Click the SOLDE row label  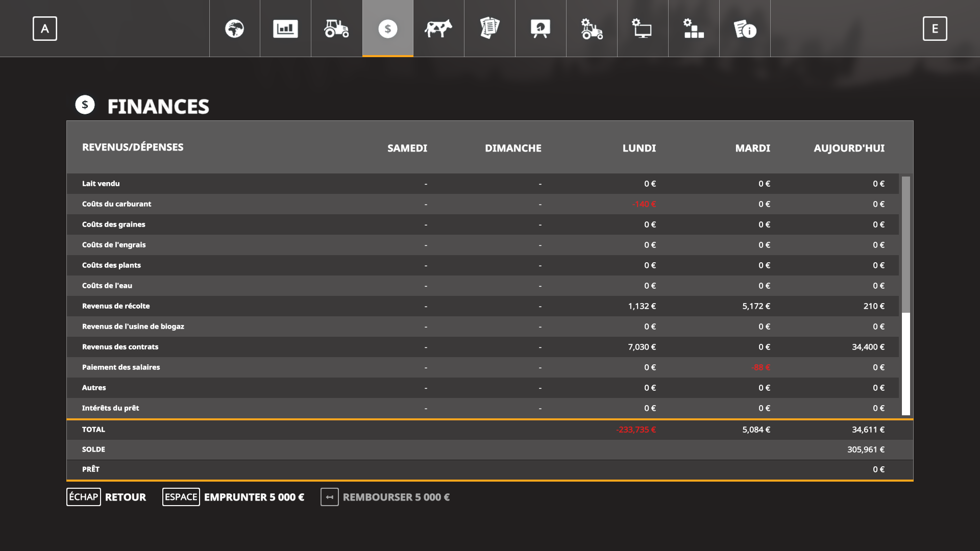(x=93, y=449)
